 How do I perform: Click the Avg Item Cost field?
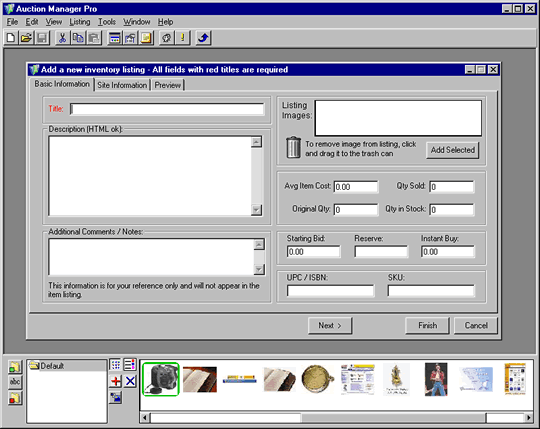[x=356, y=187]
